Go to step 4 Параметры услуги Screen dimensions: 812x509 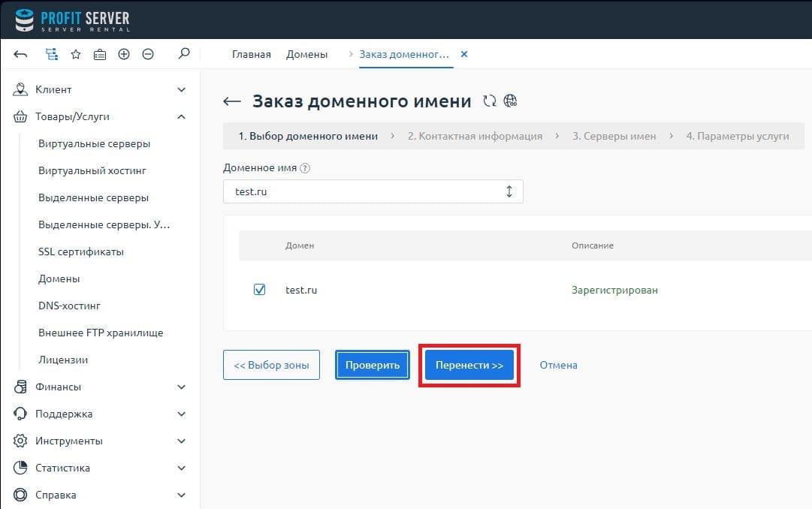[738, 136]
